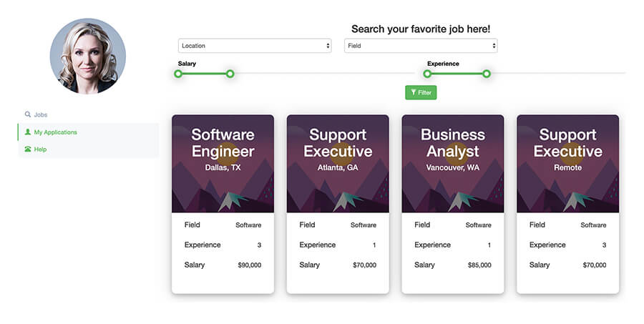The image size is (644, 324).
Task: Click the green Filter button
Action: [421, 92]
